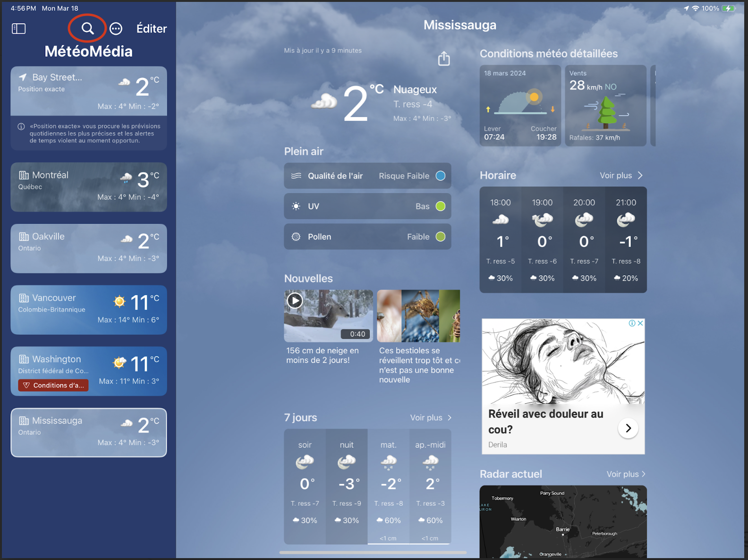Open the Washington location card
Viewport: 748px width, 560px height.
click(x=89, y=371)
